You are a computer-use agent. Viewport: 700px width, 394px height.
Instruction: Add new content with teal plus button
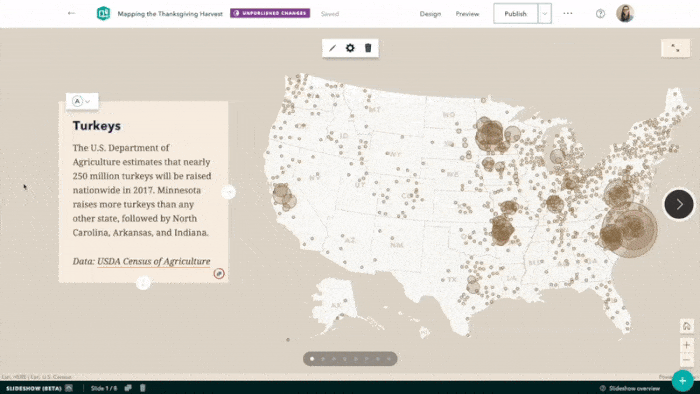[683, 381]
